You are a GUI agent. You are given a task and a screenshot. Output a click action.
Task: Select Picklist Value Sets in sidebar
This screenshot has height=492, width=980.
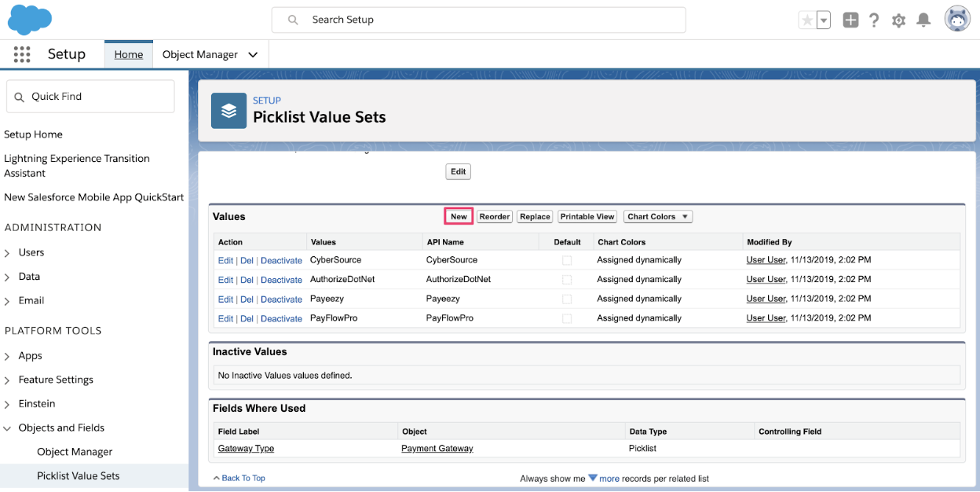click(79, 475)
